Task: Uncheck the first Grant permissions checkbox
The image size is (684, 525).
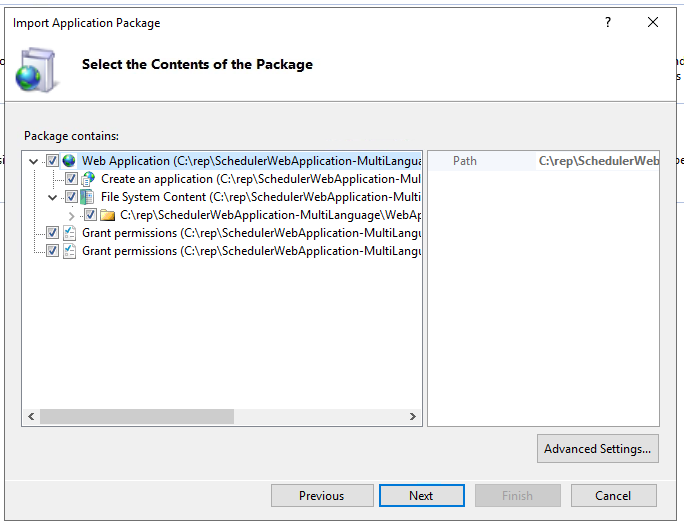Action: pyautogui.click(x=52, y=233)
